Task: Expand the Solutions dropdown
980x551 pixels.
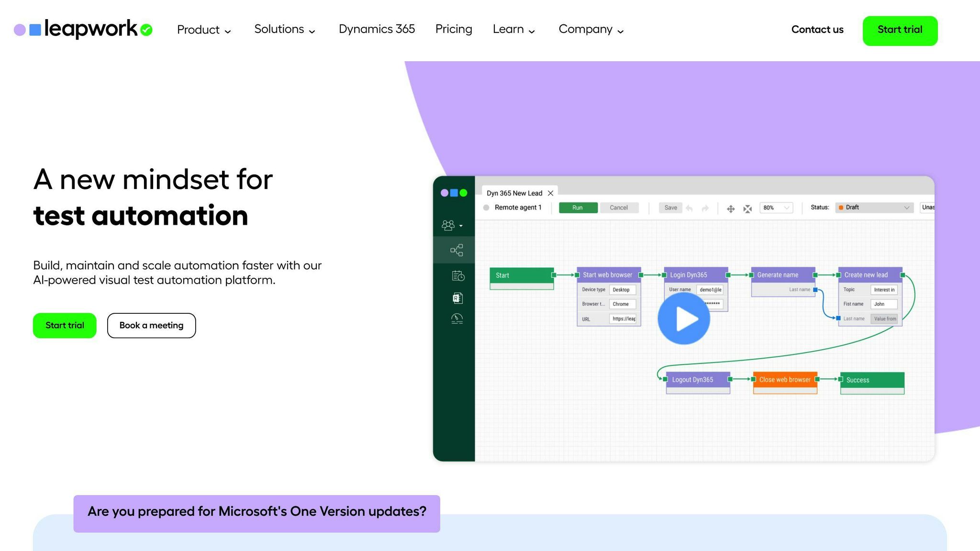Action: coord(285,29)
